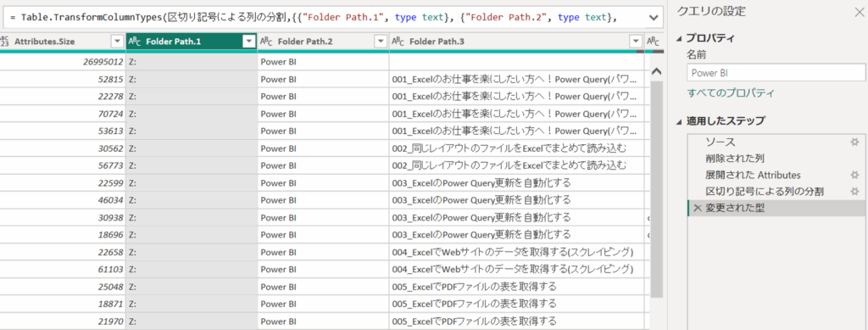Select cell with size 25048

(63, 286)
